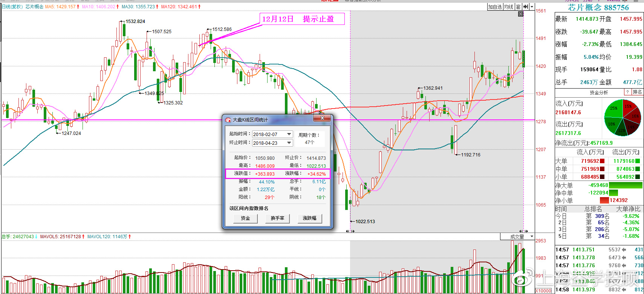Click the question mark help icon beside 资金分析

pyautogui.click(x=627, y=92)
